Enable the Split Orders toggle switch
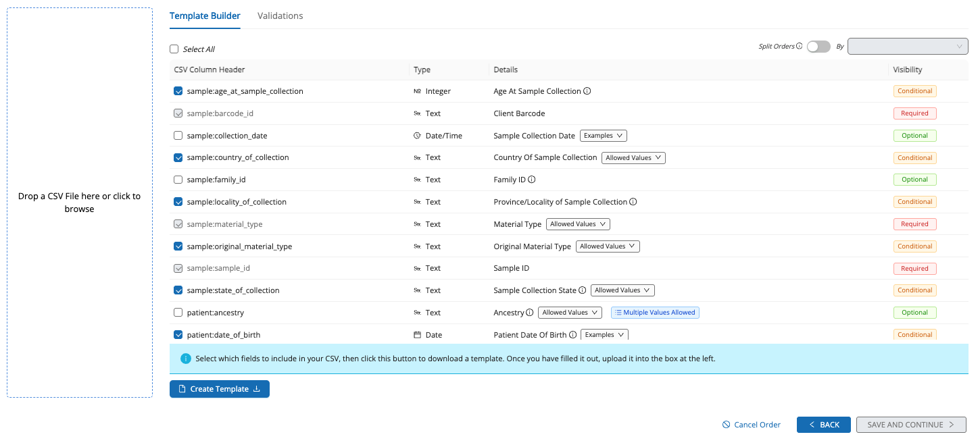The width and height of the screenshot is (980, 445). coord(818,47)
